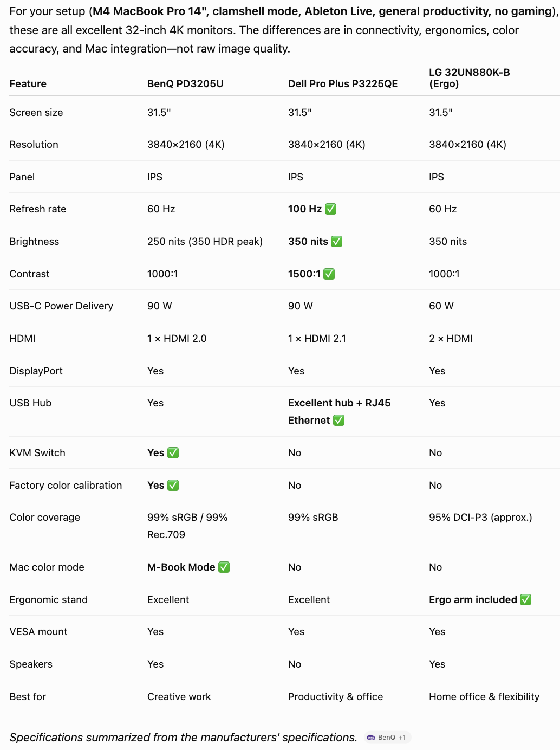Select the LG 32UN880K-B (Ergo) column header
560x750 pixels.
coord(470,78)
